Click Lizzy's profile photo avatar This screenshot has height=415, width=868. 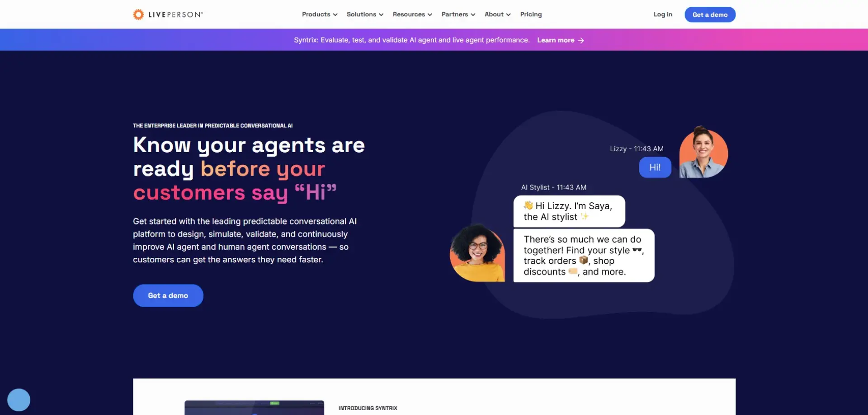703,152
